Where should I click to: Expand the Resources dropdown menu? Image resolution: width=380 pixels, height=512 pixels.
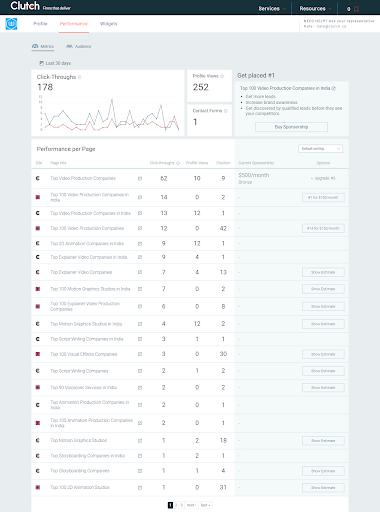pyautogui.click(x=315, y=9)
